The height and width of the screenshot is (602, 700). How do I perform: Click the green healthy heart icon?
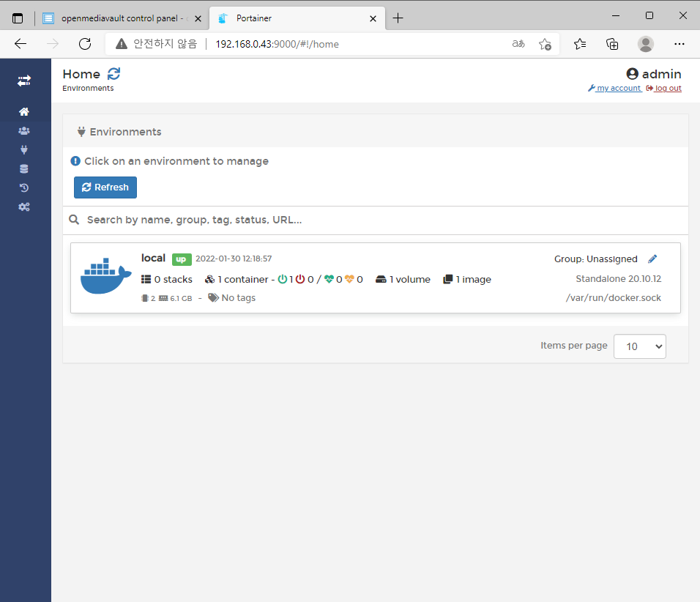tap(329, 279)
